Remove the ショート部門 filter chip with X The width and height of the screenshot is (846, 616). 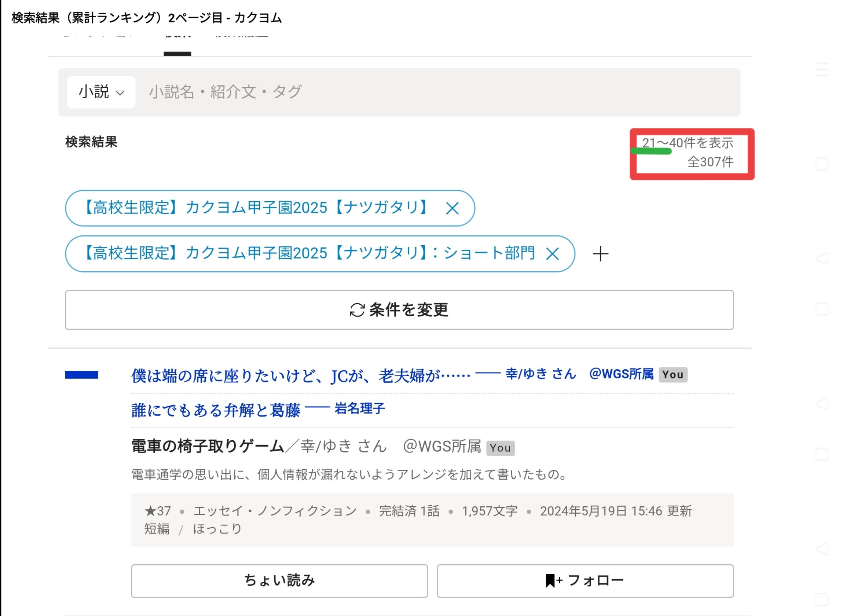[552, 254]
